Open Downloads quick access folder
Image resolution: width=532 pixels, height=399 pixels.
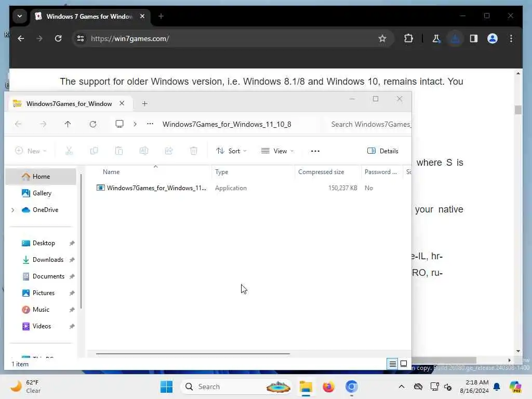(48, 260)
